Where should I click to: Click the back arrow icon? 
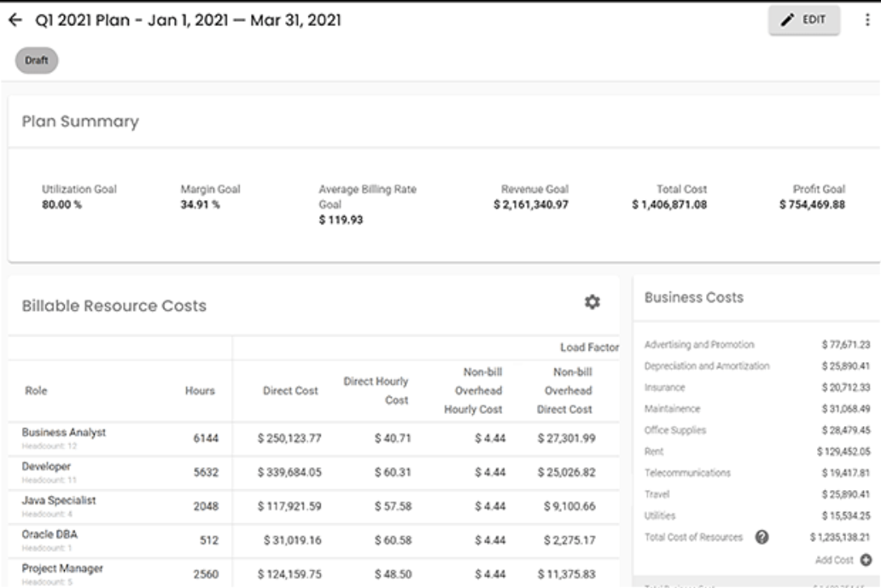point(15,20)
